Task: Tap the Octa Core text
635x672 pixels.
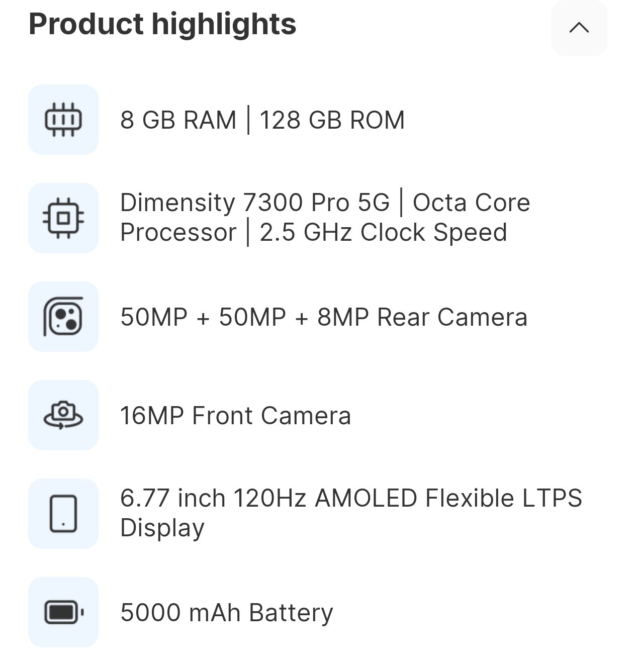Action: pos(471,203)
